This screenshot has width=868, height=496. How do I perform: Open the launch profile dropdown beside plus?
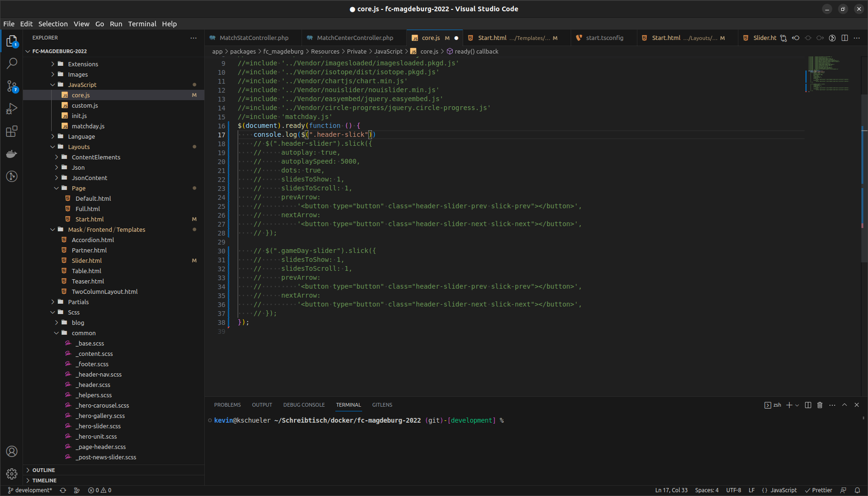click(x=797, y=405)
